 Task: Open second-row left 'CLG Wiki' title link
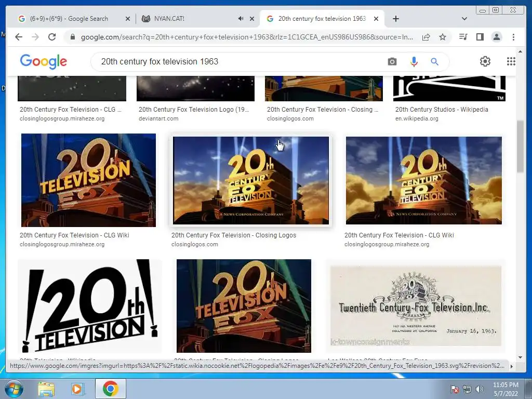tap(74, 235)
